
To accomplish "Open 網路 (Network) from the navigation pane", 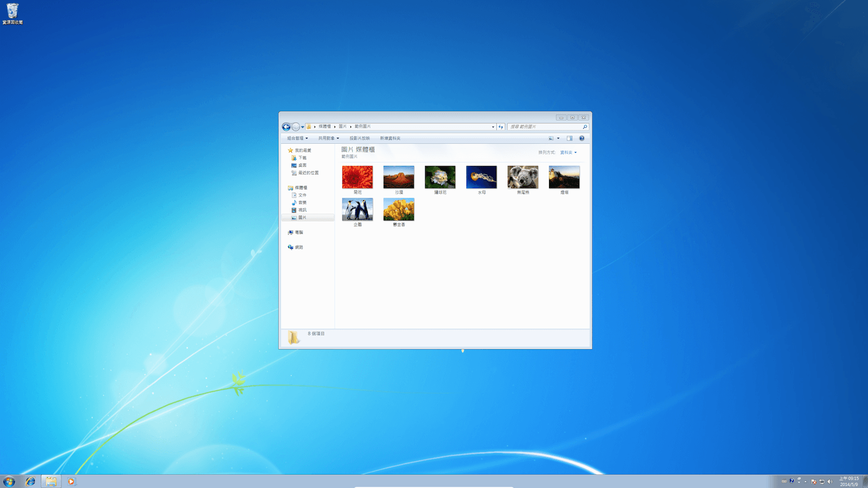I will 297,247.
